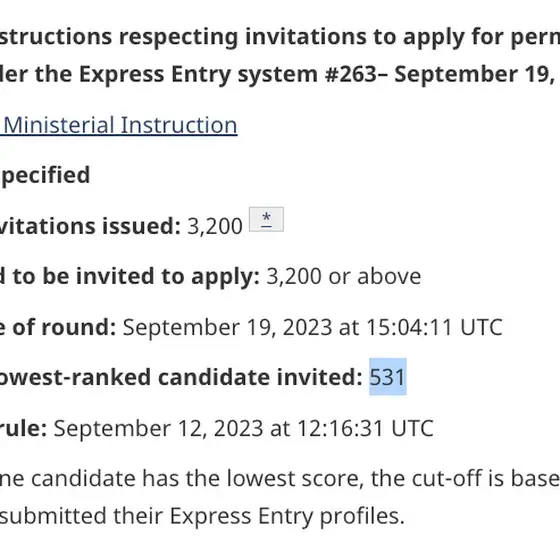Click 'submitted their Express Entry profiles' sentence
Viewport: 560px width, 560px height.
(x=202, y=516)
